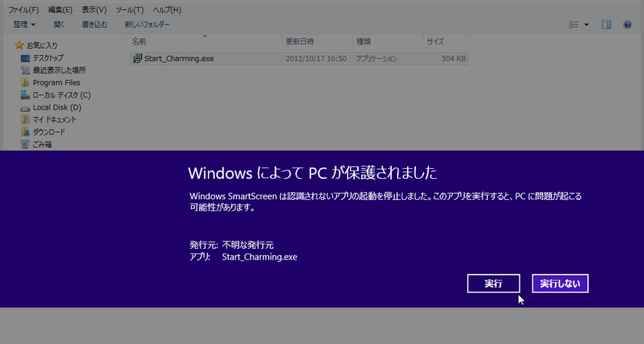This screenshot has height=344, width=644.
Task: Select 最近表示した場所 in the sidebar
Action: click(59, 70)
